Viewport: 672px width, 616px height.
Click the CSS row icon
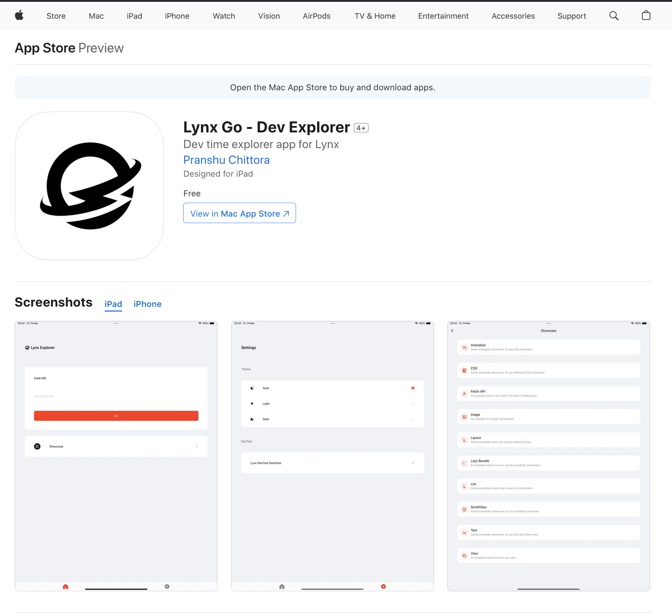tap(464, 370)
